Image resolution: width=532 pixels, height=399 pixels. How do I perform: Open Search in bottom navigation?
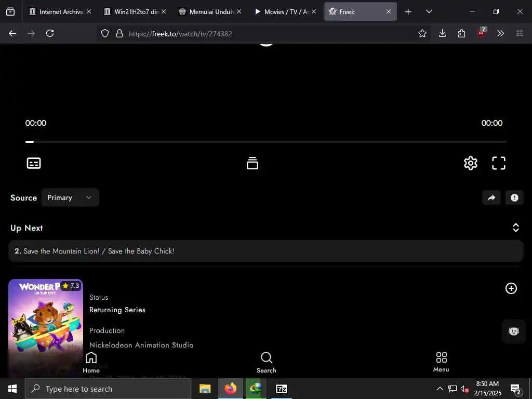[267, 362]
